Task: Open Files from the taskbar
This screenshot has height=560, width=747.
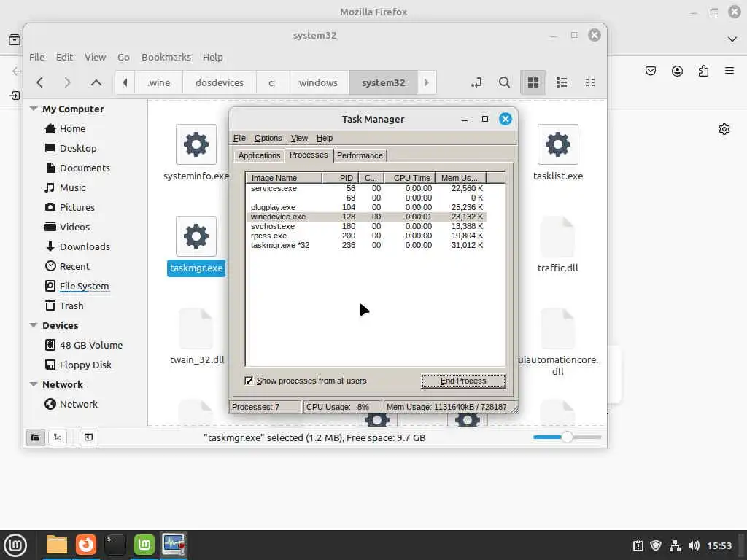Action: click(57, 545)
